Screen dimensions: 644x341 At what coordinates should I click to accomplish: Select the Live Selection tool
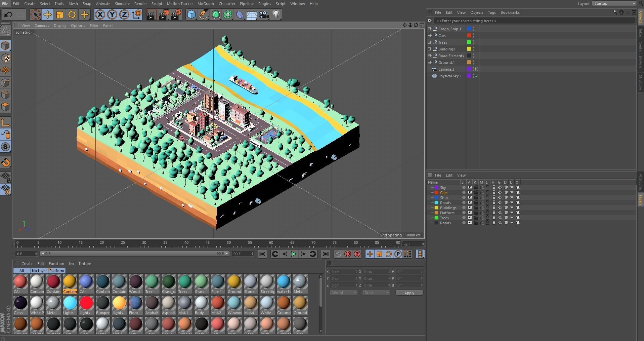point(35,14)
